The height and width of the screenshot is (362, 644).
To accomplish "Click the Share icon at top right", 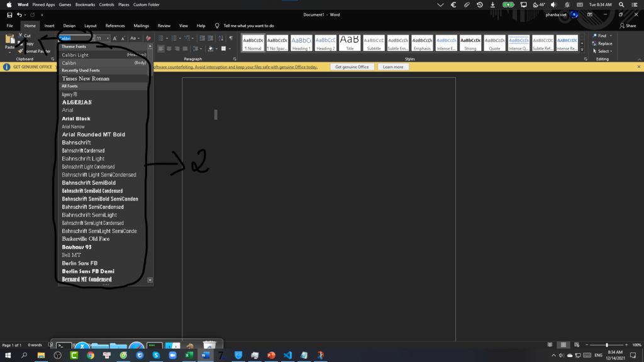I will (622, 25).
